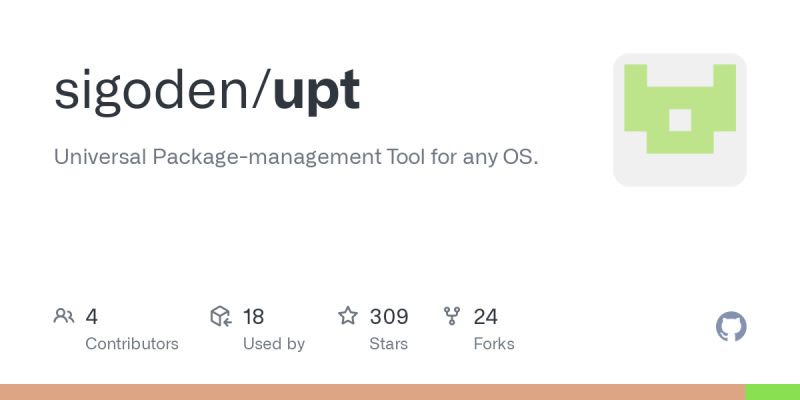Open the Forks label
800x400 pixels.
click(x=494, y=343)
